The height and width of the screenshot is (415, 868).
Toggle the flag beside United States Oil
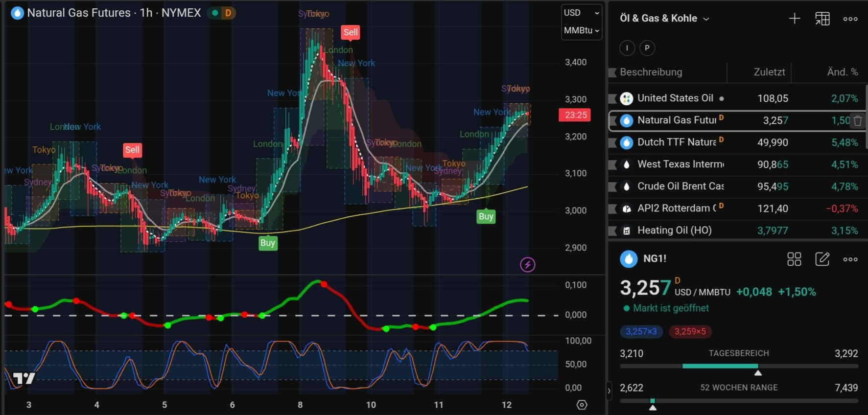[x=612, y=99]
